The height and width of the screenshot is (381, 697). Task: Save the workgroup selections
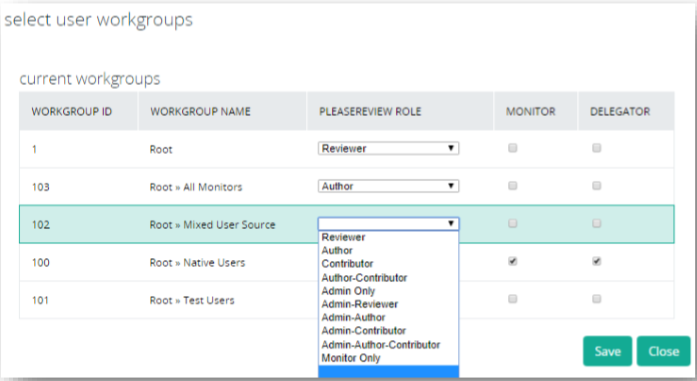(x=608, y=351)
